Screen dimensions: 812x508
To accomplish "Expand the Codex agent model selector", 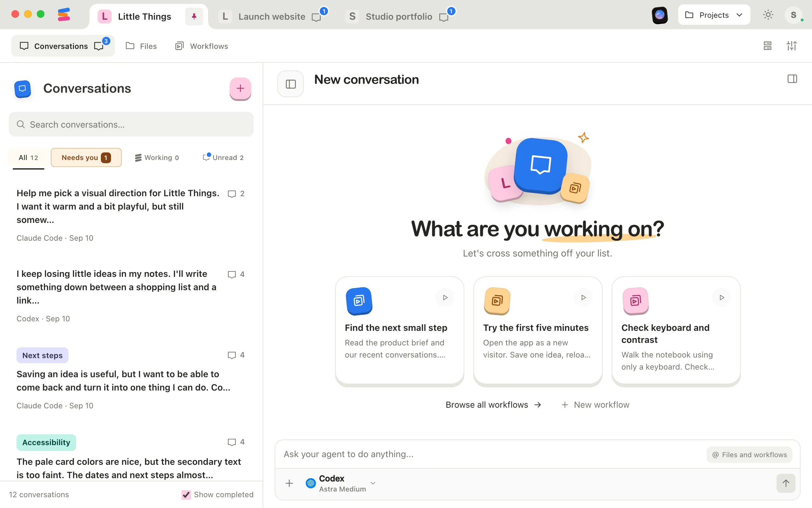I will tap(341, 484).
